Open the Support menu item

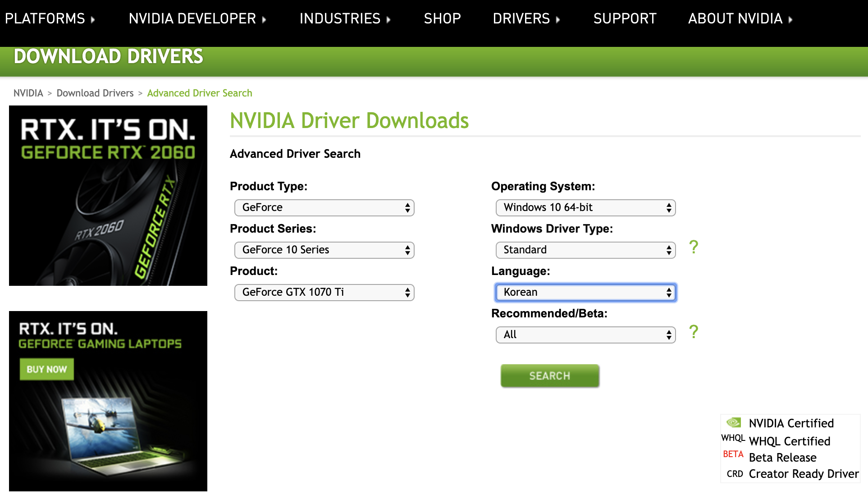click(x=625, y=18)
